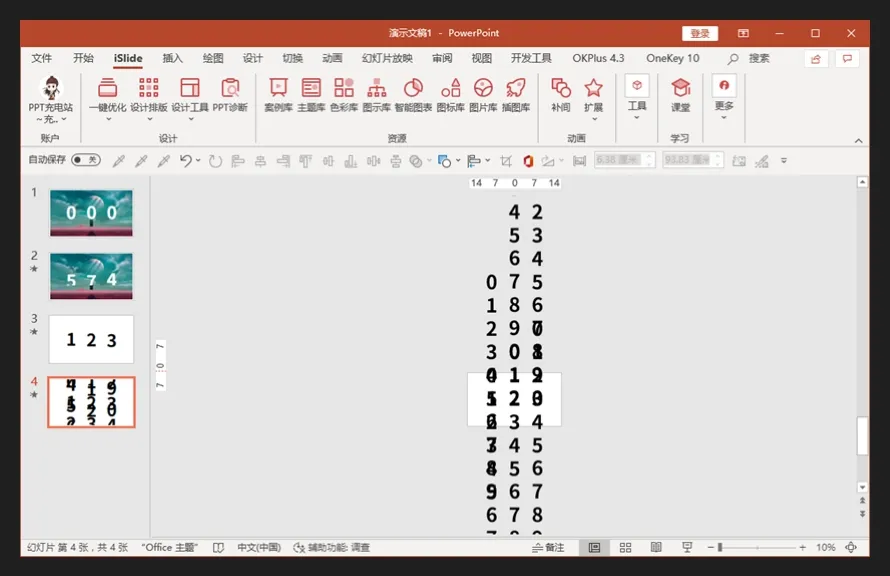Open the 更多 more options icon
Image resolution: width=890 pixels, height=576 pixels.
click(724, 86)
